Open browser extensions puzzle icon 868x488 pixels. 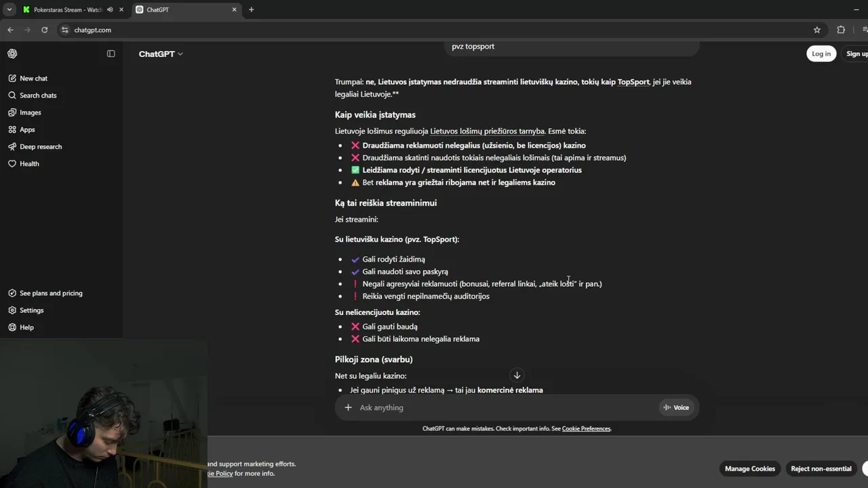(841, 30)
